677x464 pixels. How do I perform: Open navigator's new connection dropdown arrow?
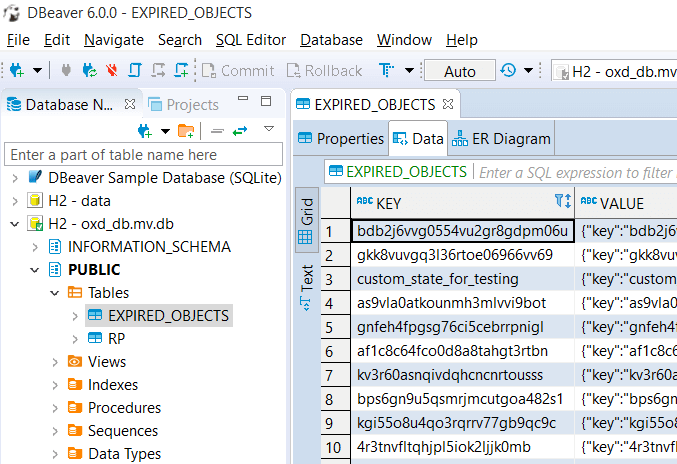(165, 131)
